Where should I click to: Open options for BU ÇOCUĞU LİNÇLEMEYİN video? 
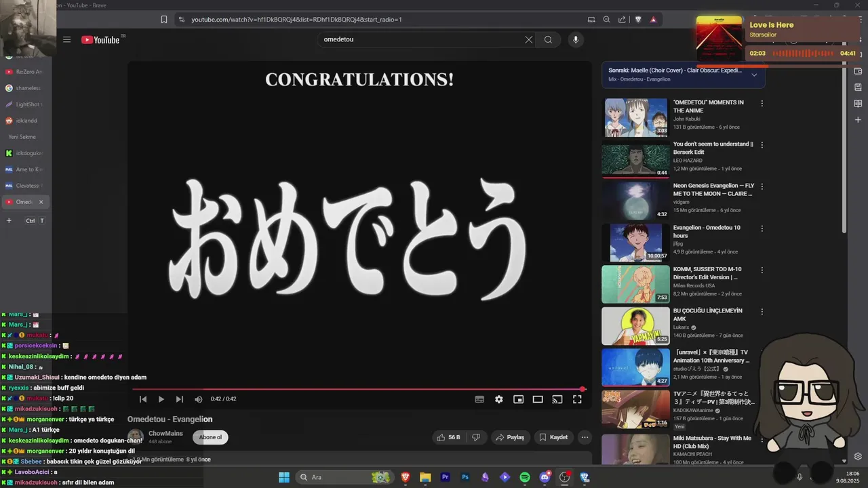(762, 312)
